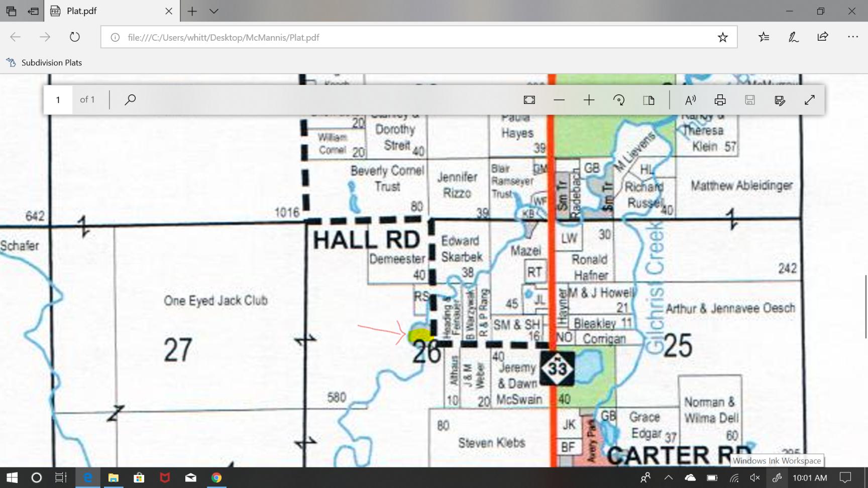The width and height of the screenshot is (868, 488).
Task: Click the Save as icon in PDF toolbar
Action: point(780,100)
